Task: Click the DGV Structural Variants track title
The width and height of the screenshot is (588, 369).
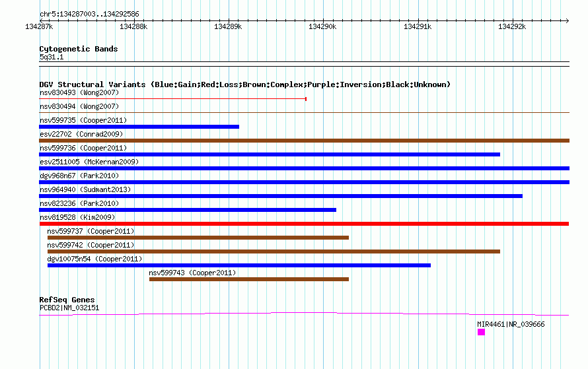Action: pyautogui.click(x=245, y=84)
